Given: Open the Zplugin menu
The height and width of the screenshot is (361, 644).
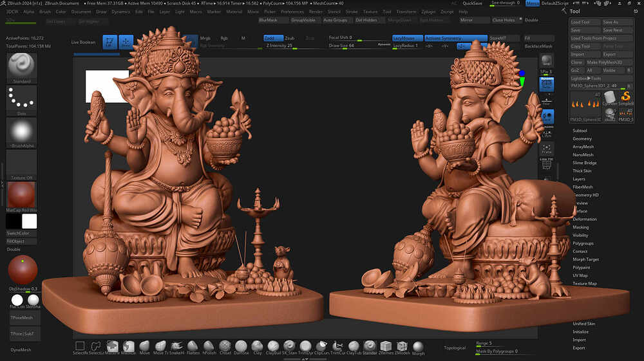Looking at the screenshot, I should [x=428, y=12].
